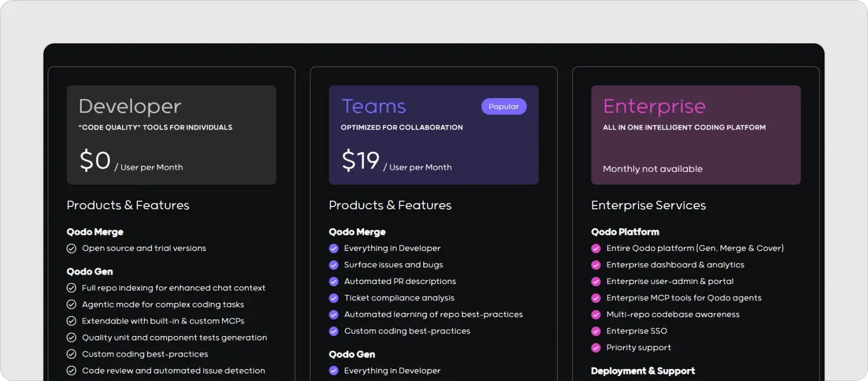
Task: Click the Popular badge on Teams card
Action: click(503, 106)
